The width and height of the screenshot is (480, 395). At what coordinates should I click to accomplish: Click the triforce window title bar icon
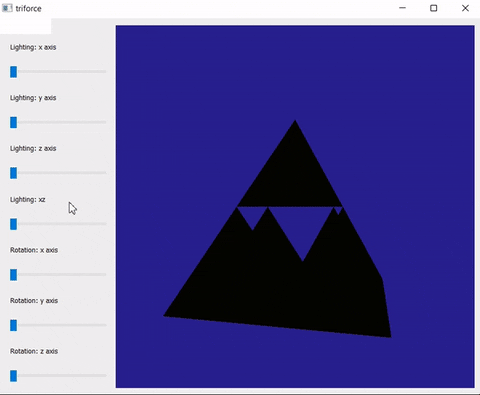[x=7, y=8]
